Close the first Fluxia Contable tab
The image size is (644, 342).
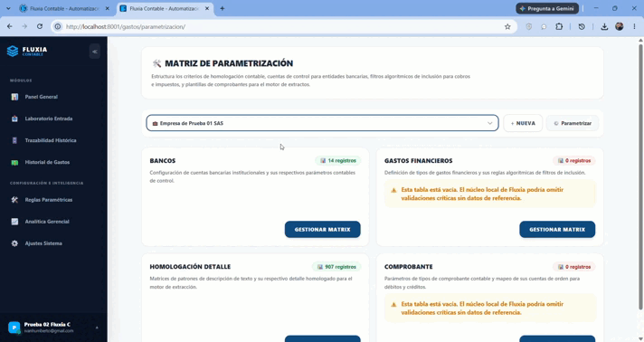point(108,9)
